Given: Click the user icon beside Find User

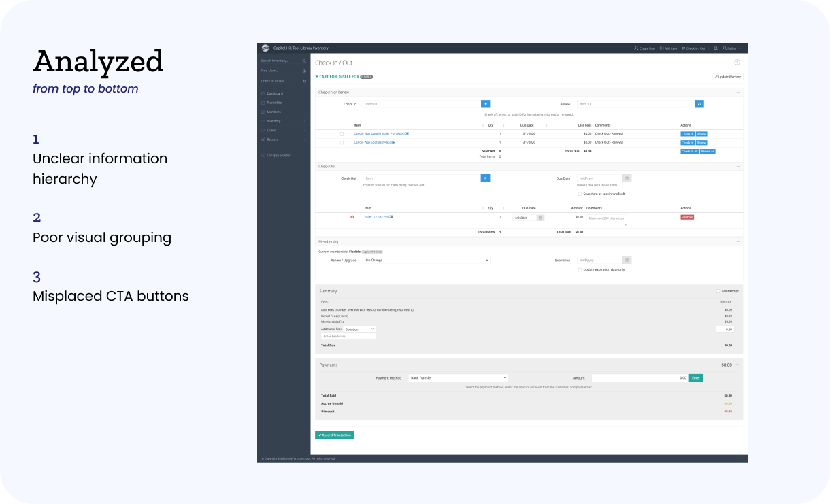Looking at the screenshot, I should click(x=304, y=70).
